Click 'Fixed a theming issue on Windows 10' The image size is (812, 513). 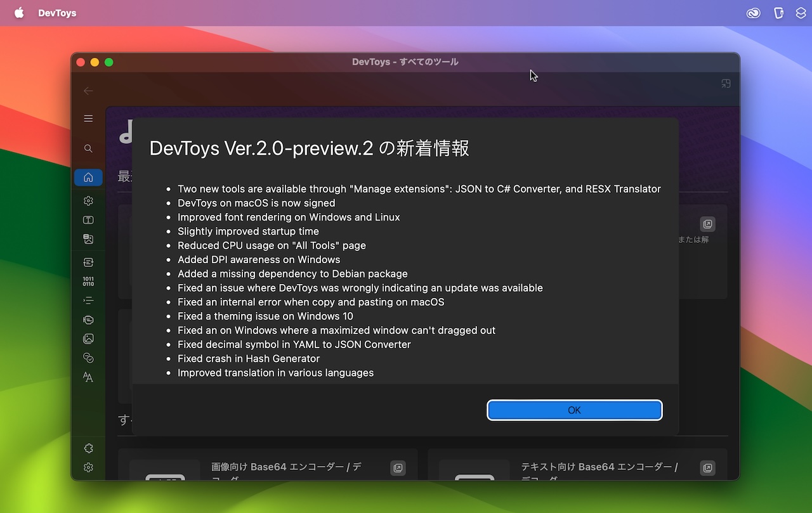(x=265, y=316)
